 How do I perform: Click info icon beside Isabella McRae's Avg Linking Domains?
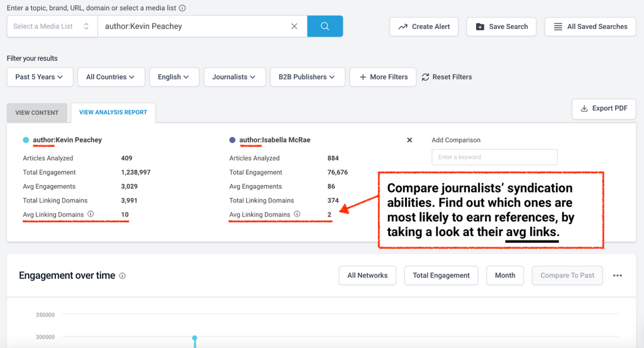[x=297, y=215]
